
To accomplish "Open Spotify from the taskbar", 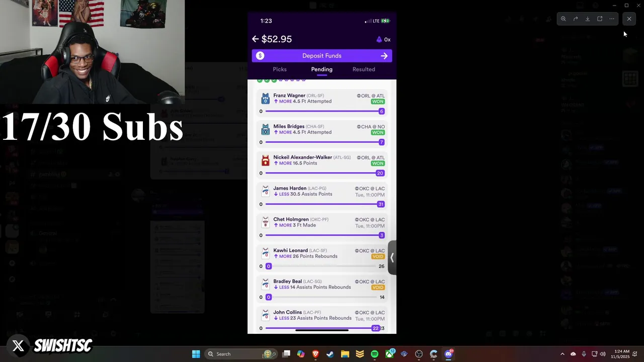I will tap(374, 354).
